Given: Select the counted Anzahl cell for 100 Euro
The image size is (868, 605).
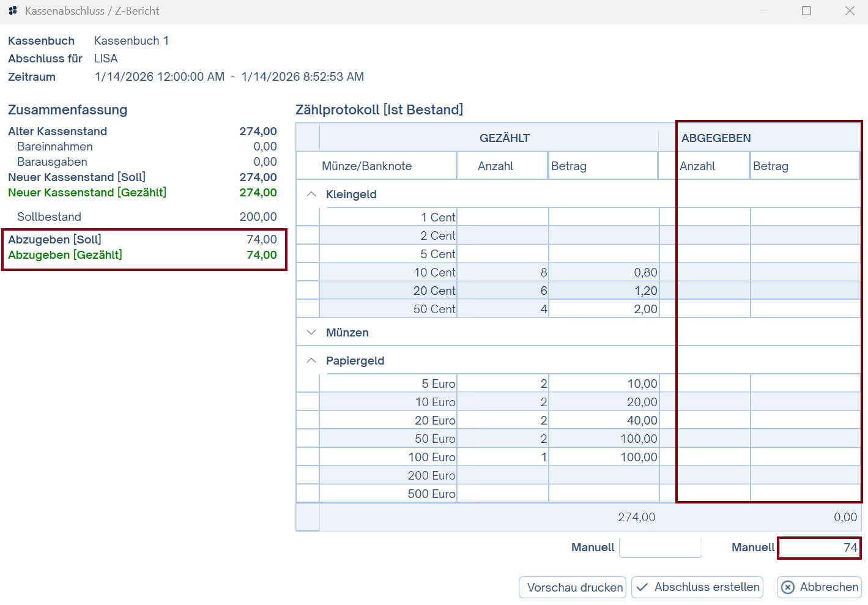Looking at the screenshot, I should point(502,457).
